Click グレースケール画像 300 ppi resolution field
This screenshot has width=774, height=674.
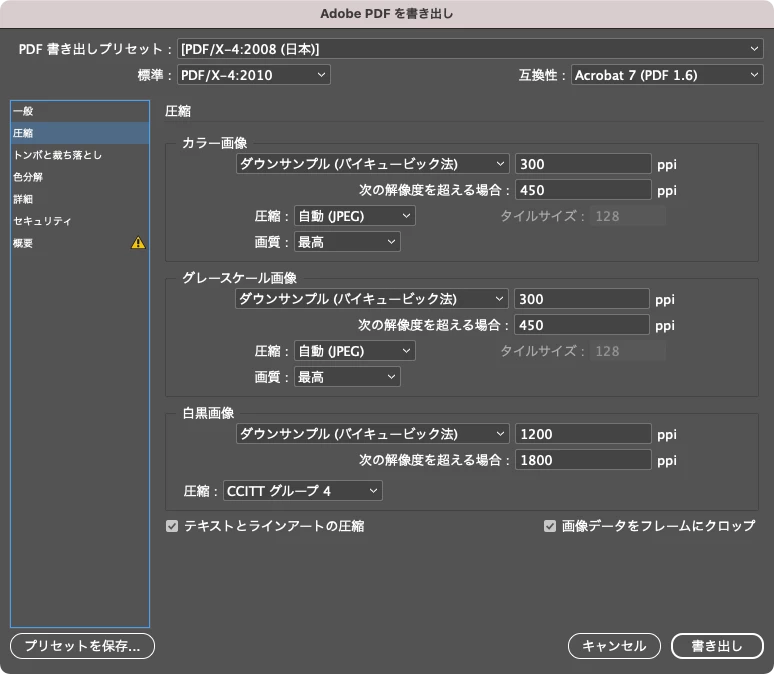pyautogui.click(x=581, y=299)
